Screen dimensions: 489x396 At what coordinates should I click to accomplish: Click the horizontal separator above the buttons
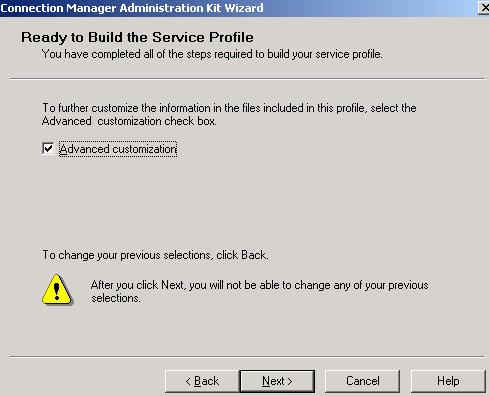[248, 357]
